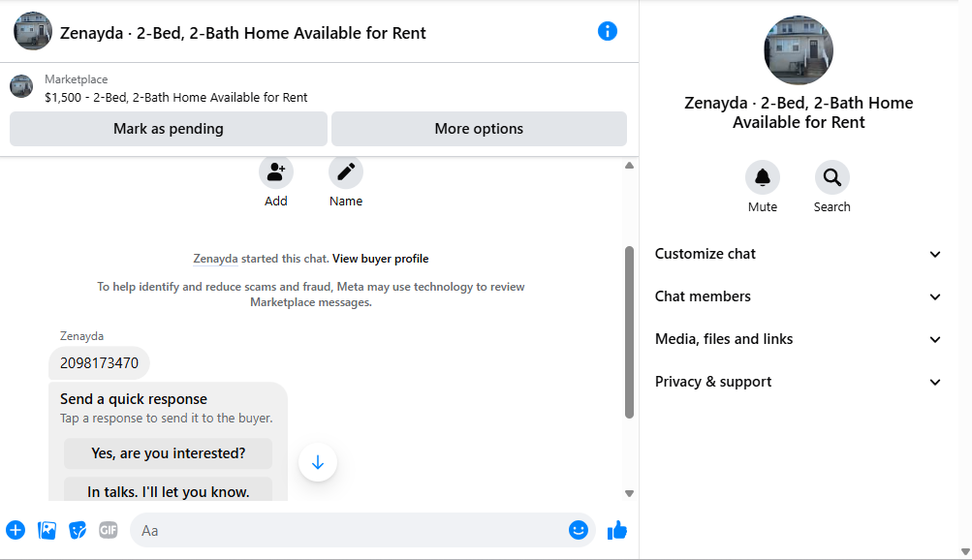Send a thumbs-up like
The width and height of the screenshot is (972, 560).
point(616,530)
